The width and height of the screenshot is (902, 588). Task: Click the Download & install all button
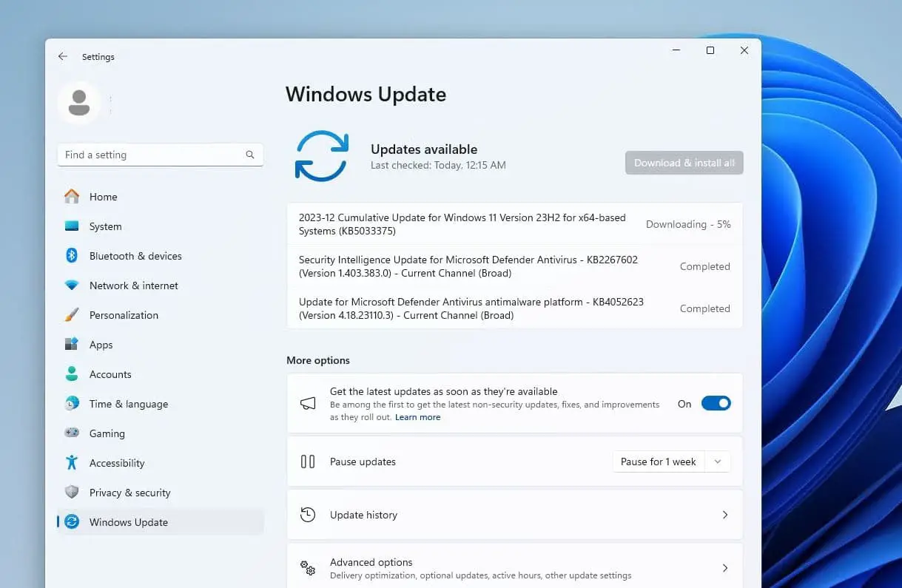pos(683,163)
